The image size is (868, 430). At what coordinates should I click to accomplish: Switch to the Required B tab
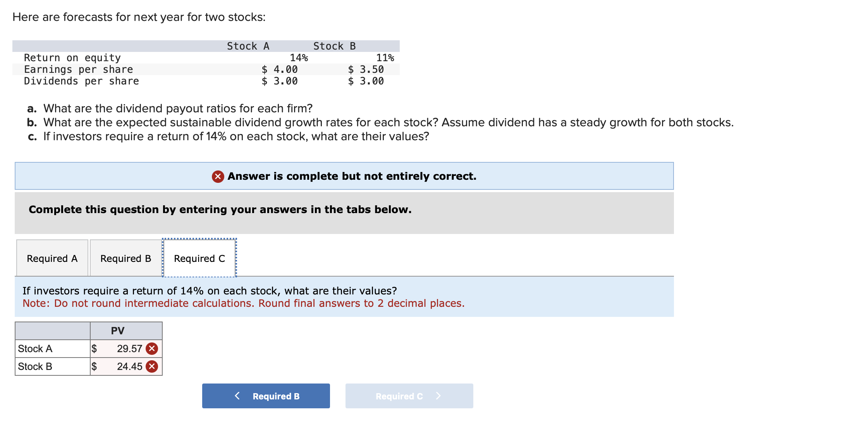coord(125,258)
